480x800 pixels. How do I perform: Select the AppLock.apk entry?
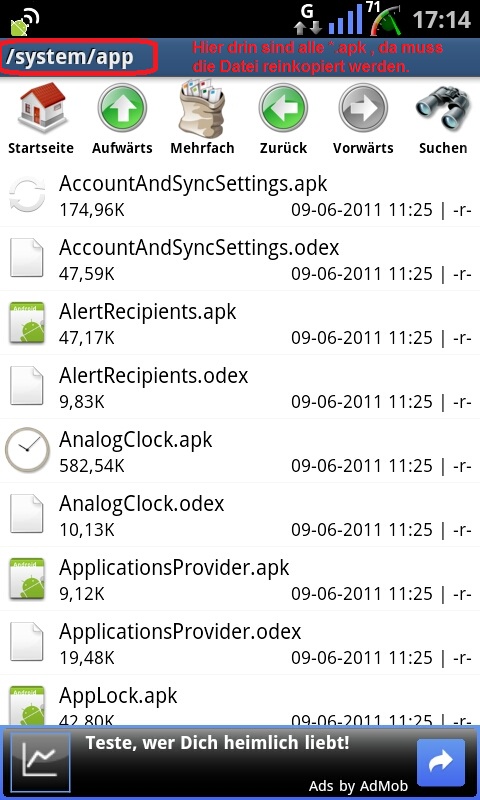coord(240,701)
